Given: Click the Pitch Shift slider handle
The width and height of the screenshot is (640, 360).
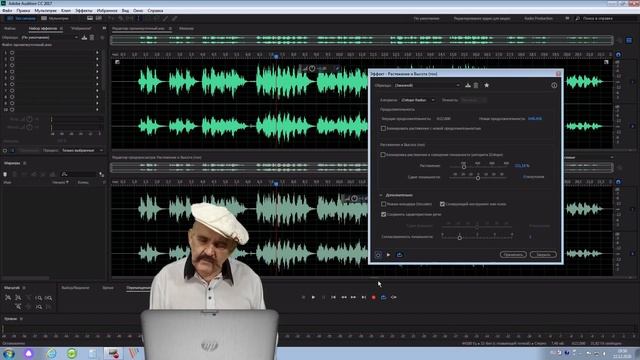Looking at the screenshot, I should click(478, 178).
